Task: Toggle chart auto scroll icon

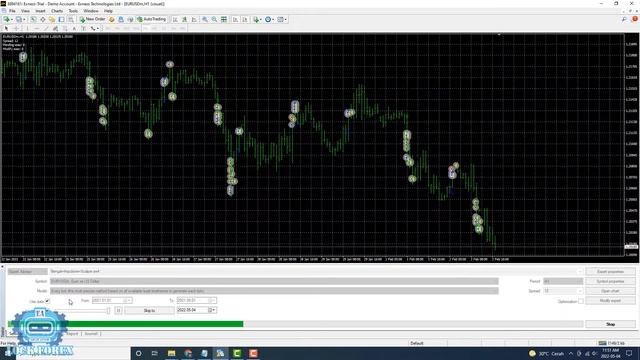Action: click(236, 19)
